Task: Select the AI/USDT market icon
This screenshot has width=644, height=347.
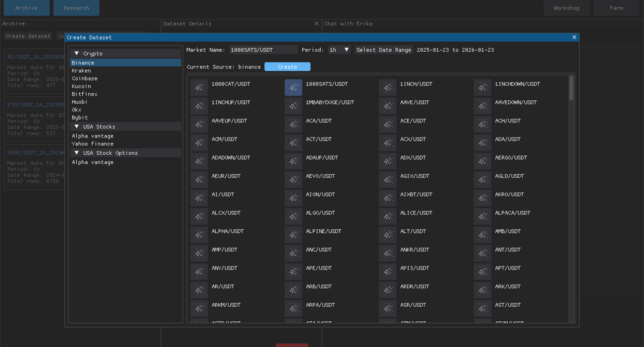Action: [199, 198]
